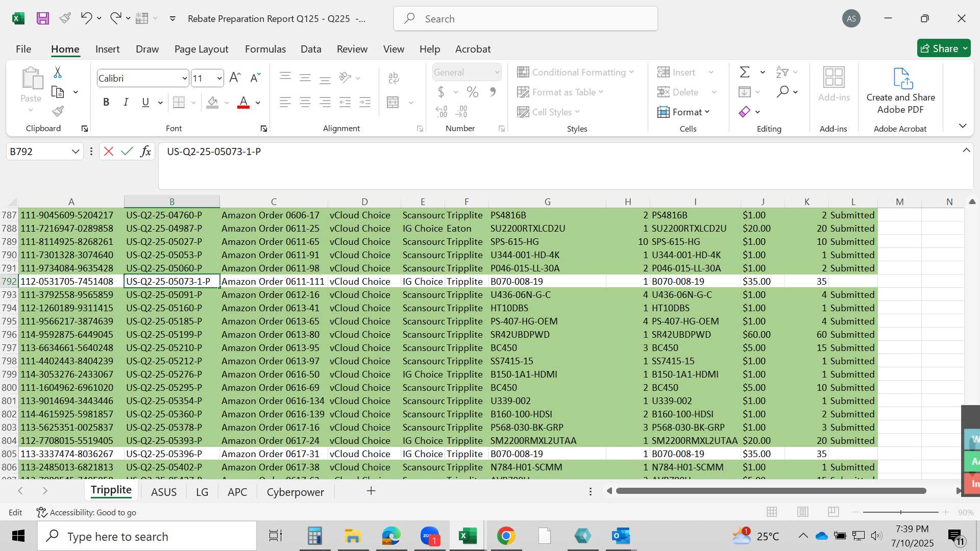The height and width of the screenshot is (551, 980).
Task: Click the Increase Font Size icon
Action: pos(235,78)
